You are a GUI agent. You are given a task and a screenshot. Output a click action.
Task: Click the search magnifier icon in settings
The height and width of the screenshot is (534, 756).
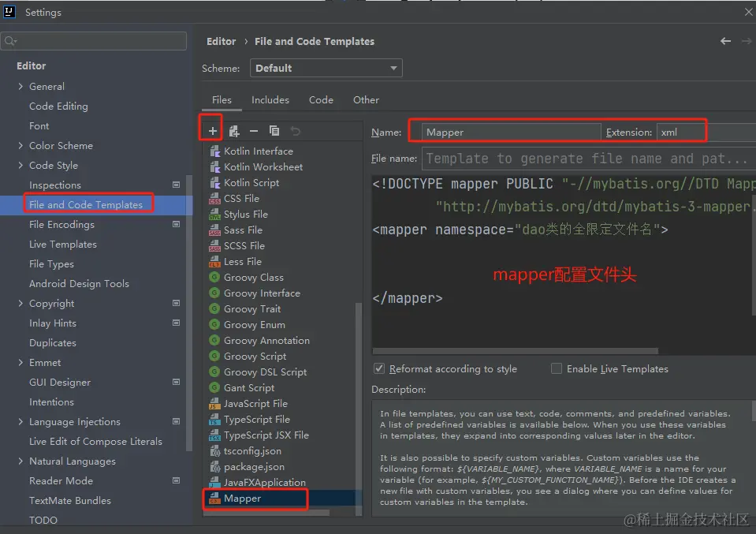[10, 42]
